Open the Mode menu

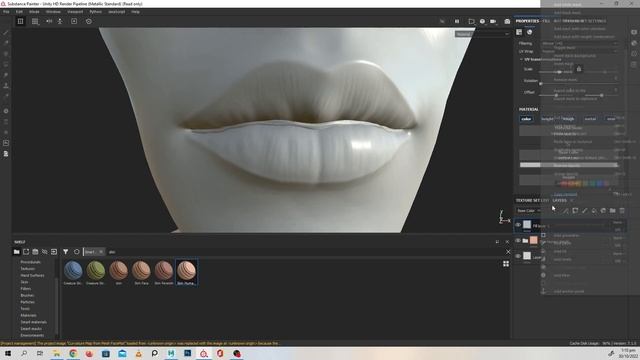[x=34, y=12]
